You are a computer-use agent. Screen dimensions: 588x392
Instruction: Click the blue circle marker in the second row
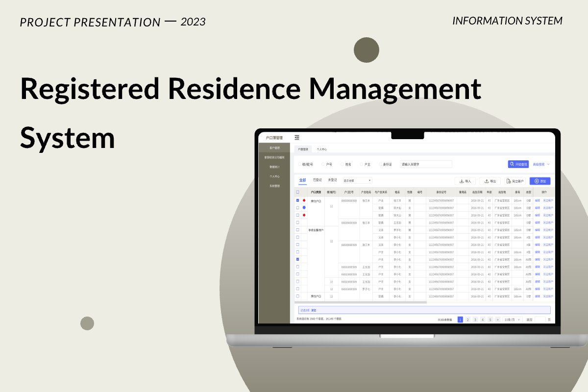(303, 207)
